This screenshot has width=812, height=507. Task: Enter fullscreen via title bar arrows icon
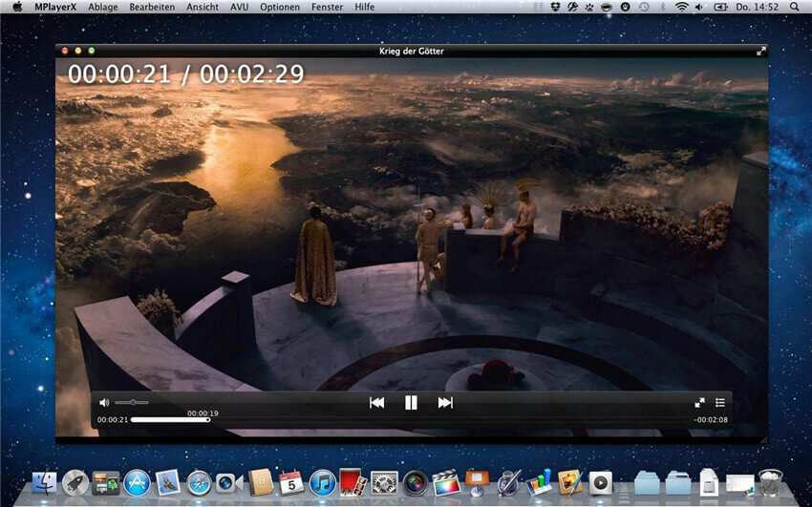pos(760,51)
